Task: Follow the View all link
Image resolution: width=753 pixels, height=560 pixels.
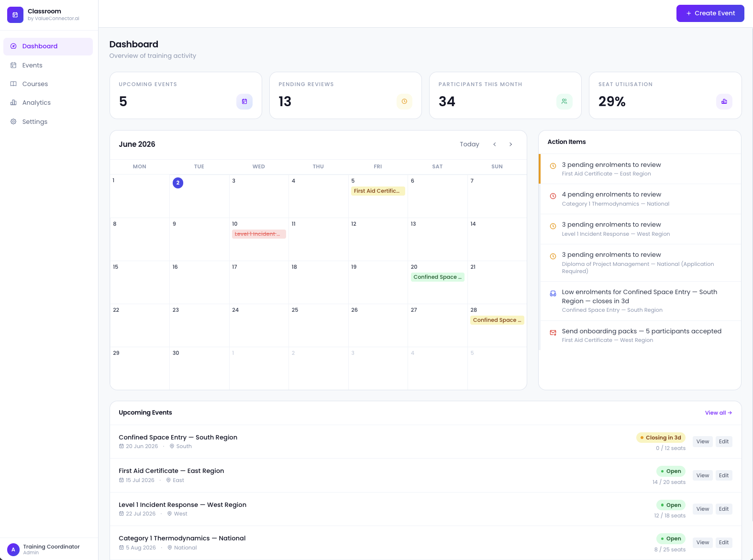Action: point(719,413)
